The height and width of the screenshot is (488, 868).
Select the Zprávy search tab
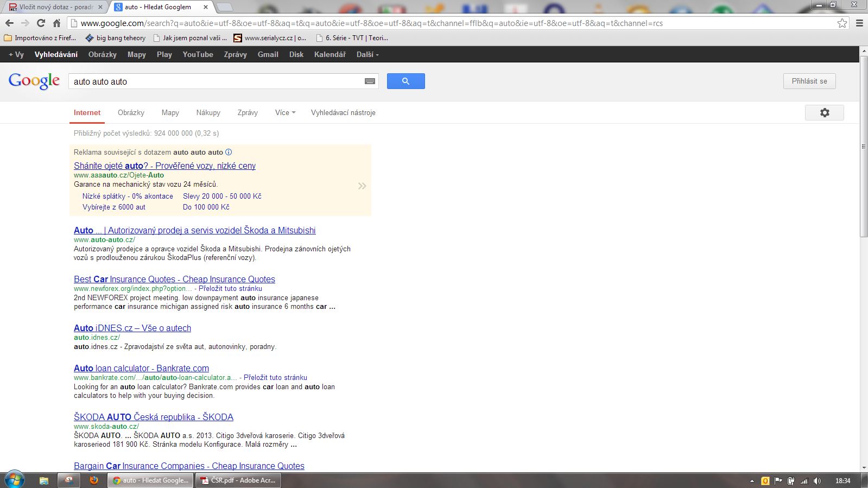point(248,113)
